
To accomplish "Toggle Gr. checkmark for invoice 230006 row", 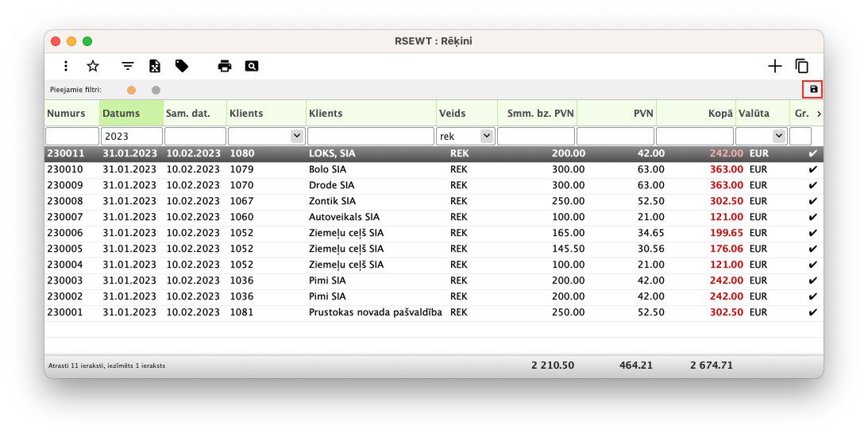I will point(812,233).
